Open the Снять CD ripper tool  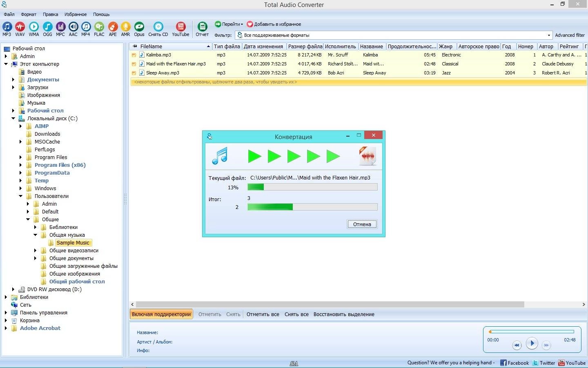pos(158,29)
